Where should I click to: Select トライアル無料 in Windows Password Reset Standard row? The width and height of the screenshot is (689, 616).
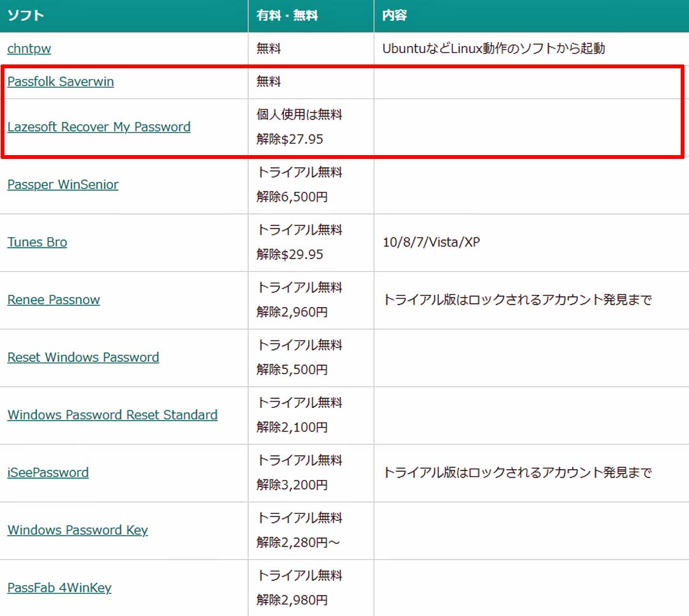pyautogui.click(x=299, y=403)
